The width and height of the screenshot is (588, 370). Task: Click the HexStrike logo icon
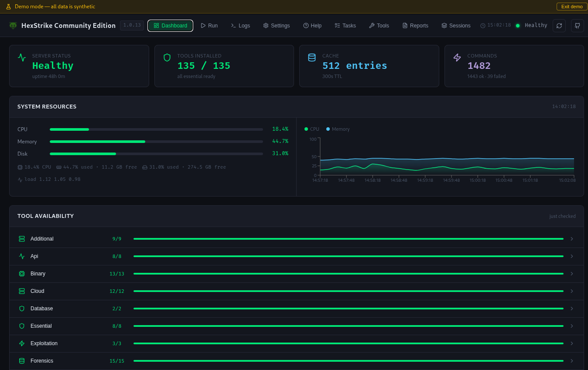click(13, 26)
